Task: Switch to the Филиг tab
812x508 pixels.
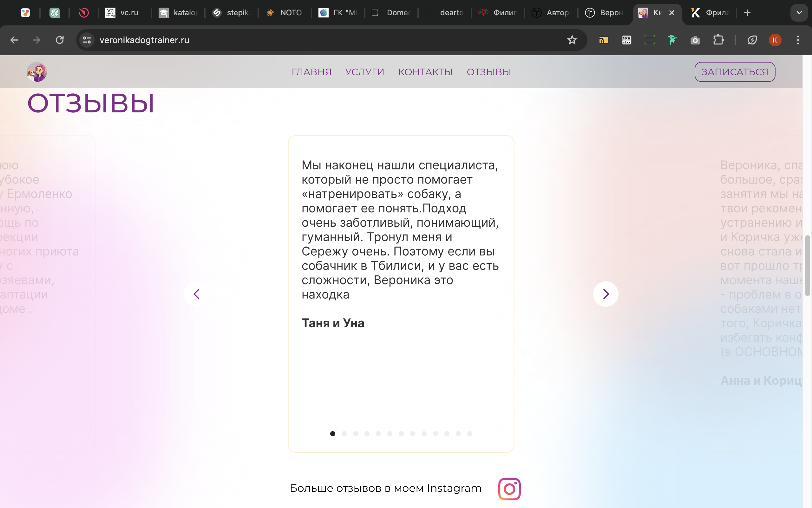Action: coord(498,13)
